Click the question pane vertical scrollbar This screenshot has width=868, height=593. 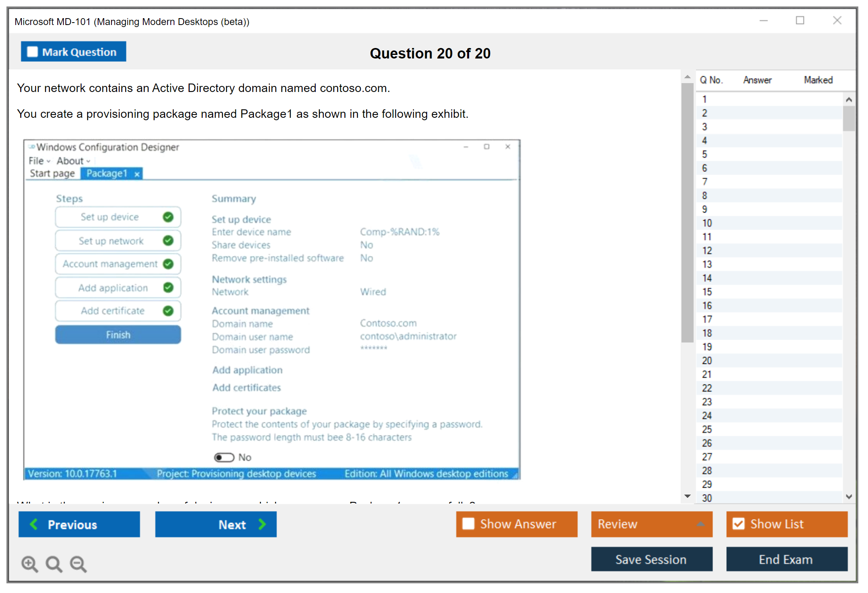(x=687, y=213)
